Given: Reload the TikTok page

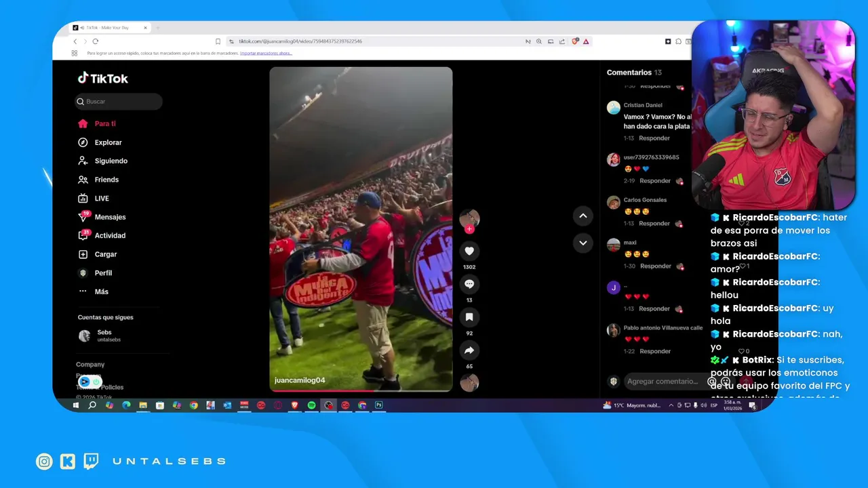Looking at the screenshot, I should (x=96, y=41).
